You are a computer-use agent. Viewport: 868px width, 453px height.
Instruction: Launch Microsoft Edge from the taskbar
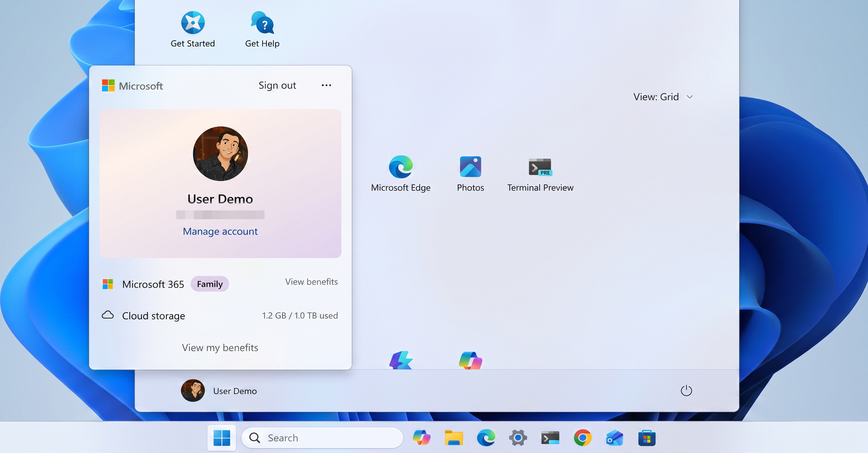[486, 438]
